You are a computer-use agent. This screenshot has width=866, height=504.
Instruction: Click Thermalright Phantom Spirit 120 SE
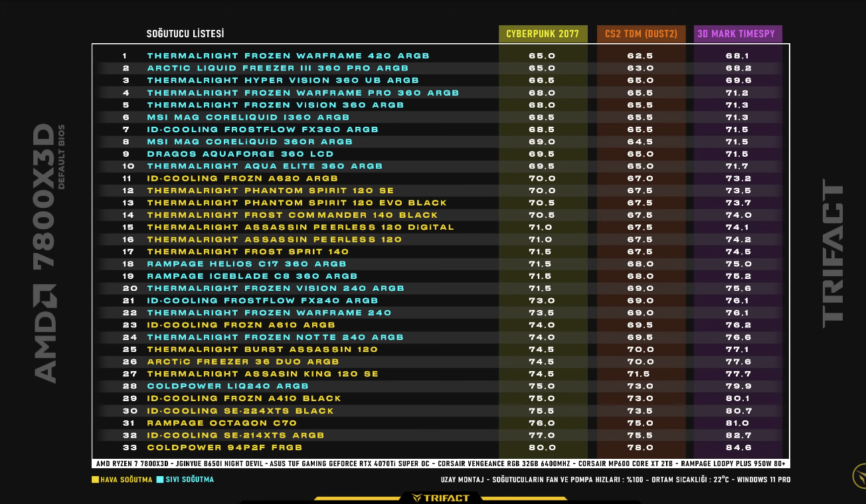pos(270,191)
